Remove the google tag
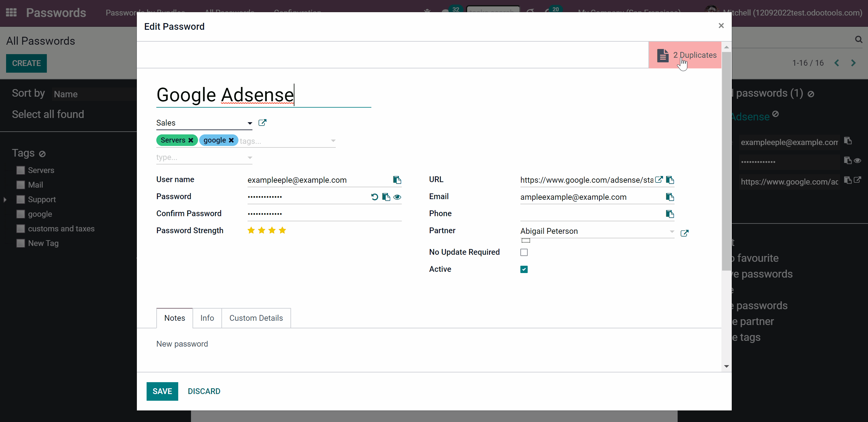 231,140
